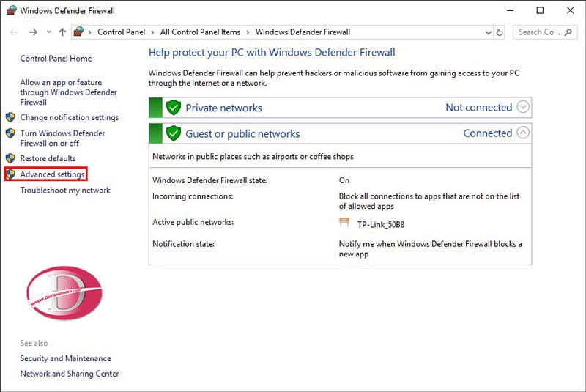
Task: Collapse the Guest or public networks section
Action: coord(523,133)
